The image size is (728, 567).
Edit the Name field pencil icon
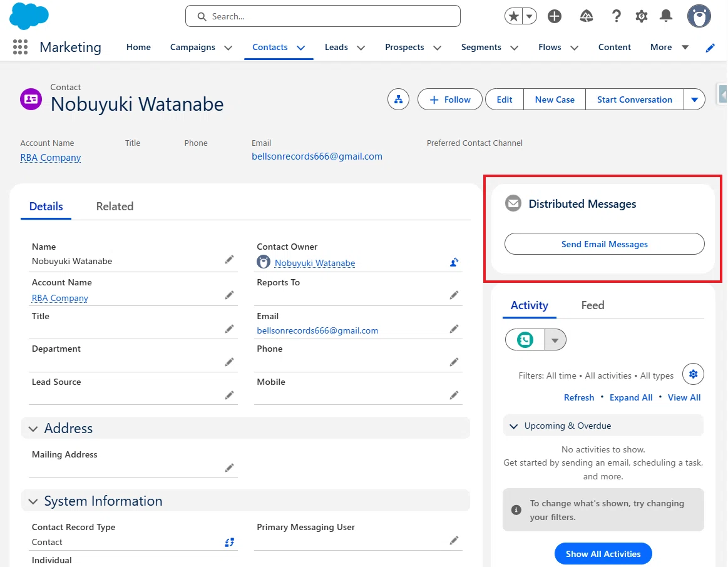click(x=229, y=259)
